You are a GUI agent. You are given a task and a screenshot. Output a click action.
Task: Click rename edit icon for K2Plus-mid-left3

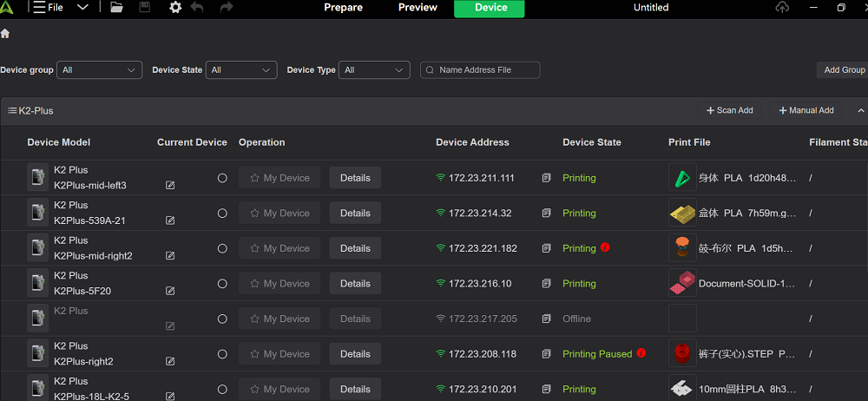[170, 186]
